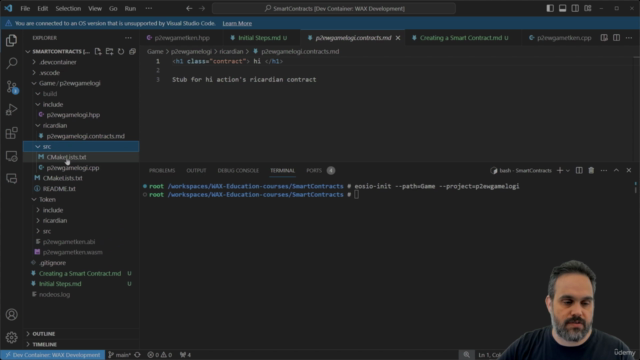This screenshot has width=640, height=360.
Task: Collapse all folders in Explorer
Action: click(x=132, y=51)
